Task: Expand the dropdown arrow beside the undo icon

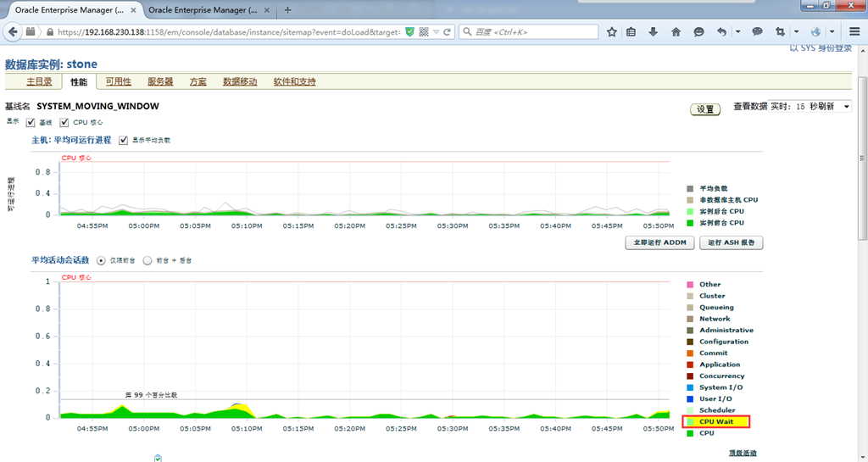Action: coord(737,31)
